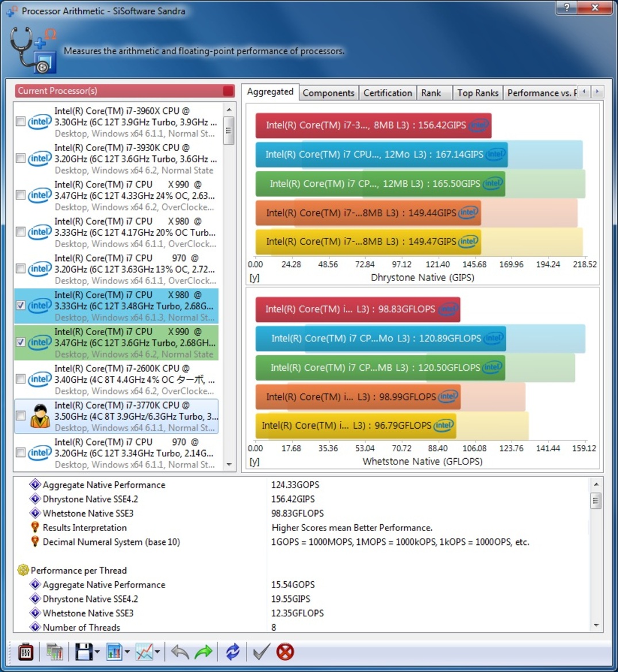Click the floppy disk save icon
The height and width of the screenshot is (672, 618).
pyautogui.click(x=83, y=652)
